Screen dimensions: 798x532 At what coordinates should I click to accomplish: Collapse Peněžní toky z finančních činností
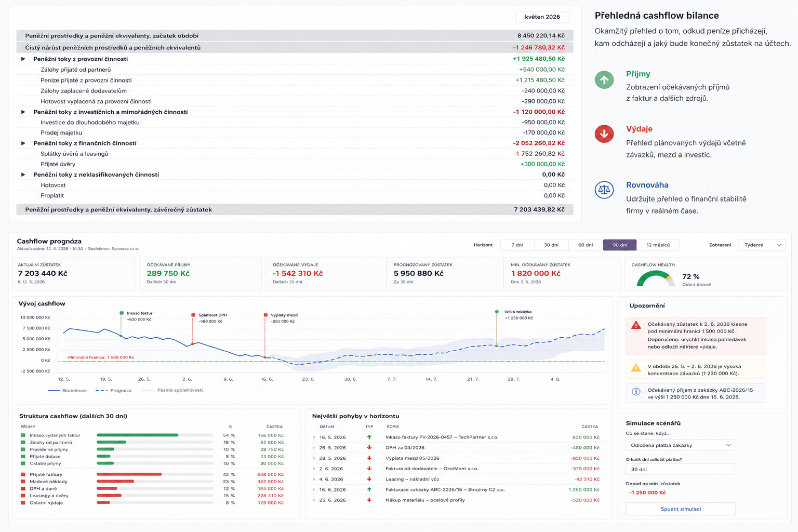pyautogui.click(x=23, y=143)
